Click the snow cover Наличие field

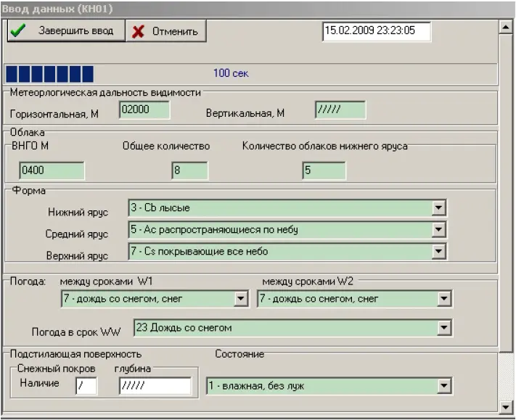click(x=86, y=385)
